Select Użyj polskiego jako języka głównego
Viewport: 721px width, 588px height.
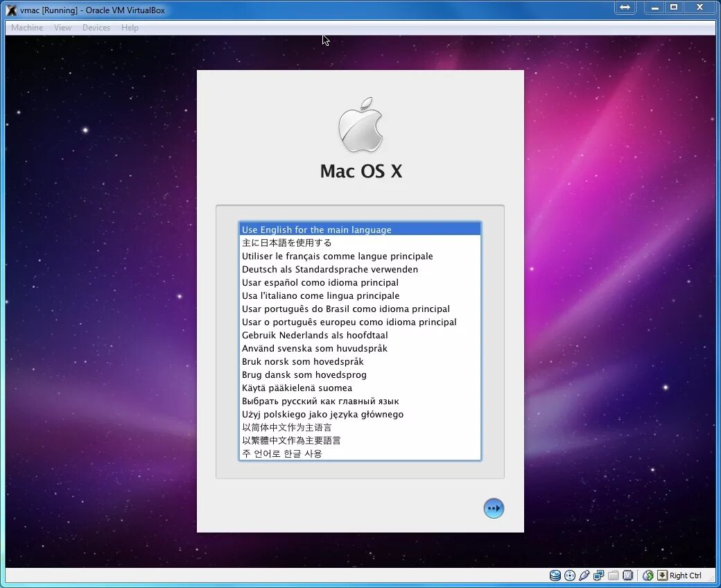coord(360,414)
